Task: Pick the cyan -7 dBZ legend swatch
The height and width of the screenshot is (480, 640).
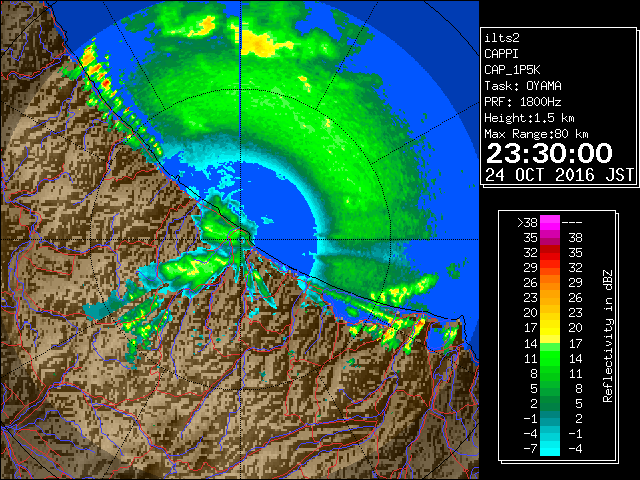Action: coord(550,449)
